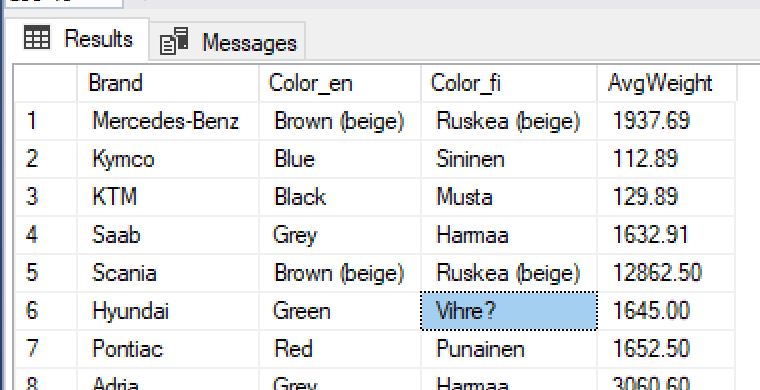The image size is (760, 390).
Task: Click the Kymco cell
Action: (x=168, y=159)
